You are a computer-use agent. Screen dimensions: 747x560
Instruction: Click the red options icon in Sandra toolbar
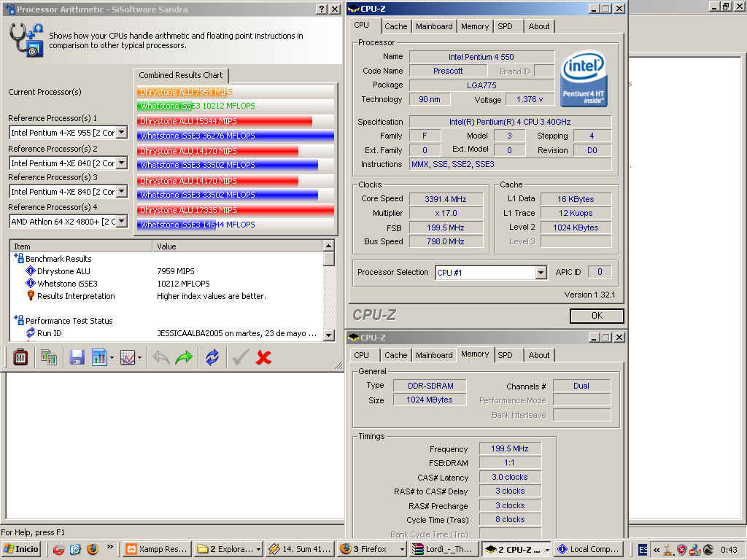[x=20, y=357]
